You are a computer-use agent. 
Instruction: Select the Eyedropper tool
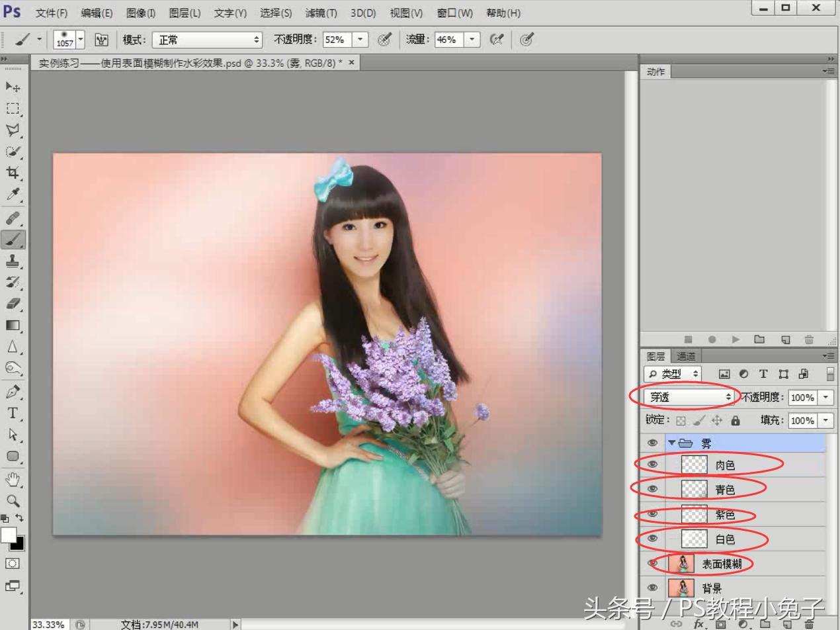tap(13, 195)
